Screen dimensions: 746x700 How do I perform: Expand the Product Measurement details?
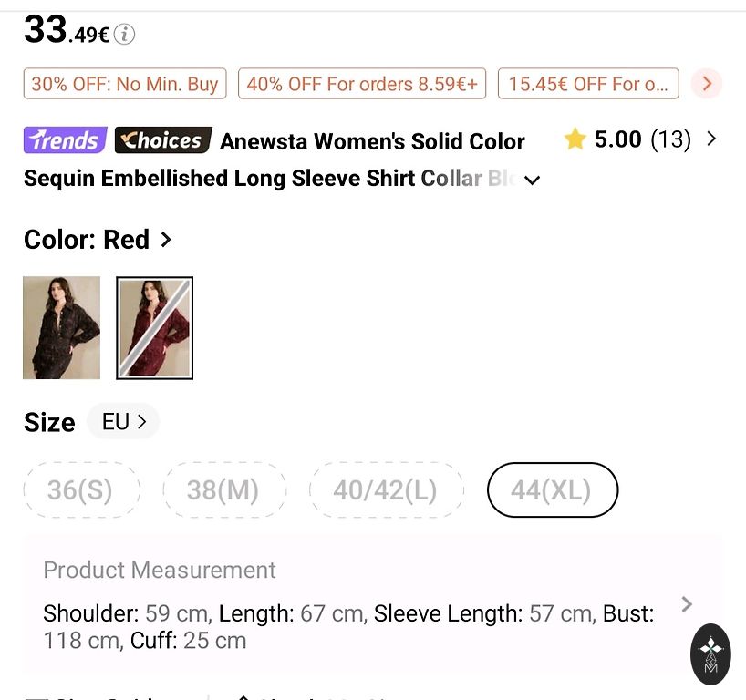pyautogui.click(x=687, y=604)
